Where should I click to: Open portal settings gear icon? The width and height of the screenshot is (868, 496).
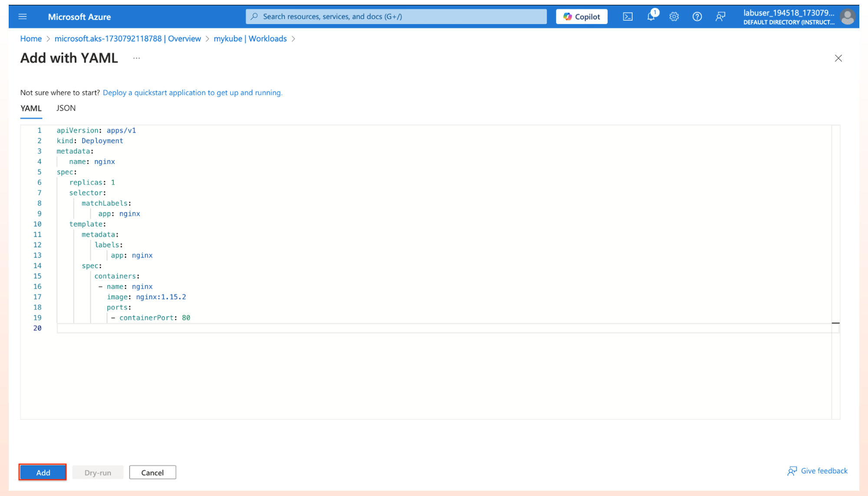click(x=674, y=16)
